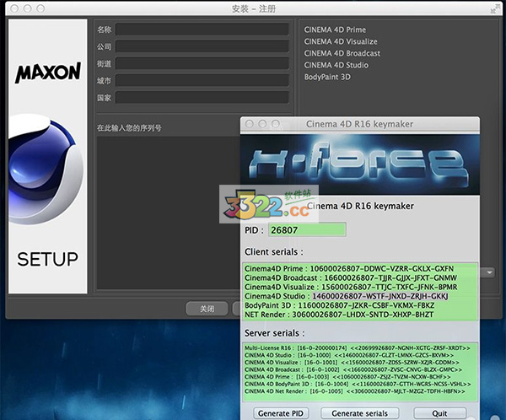506x420 pixels.
Task: Click the 国家 country input field
Action: 202,98
